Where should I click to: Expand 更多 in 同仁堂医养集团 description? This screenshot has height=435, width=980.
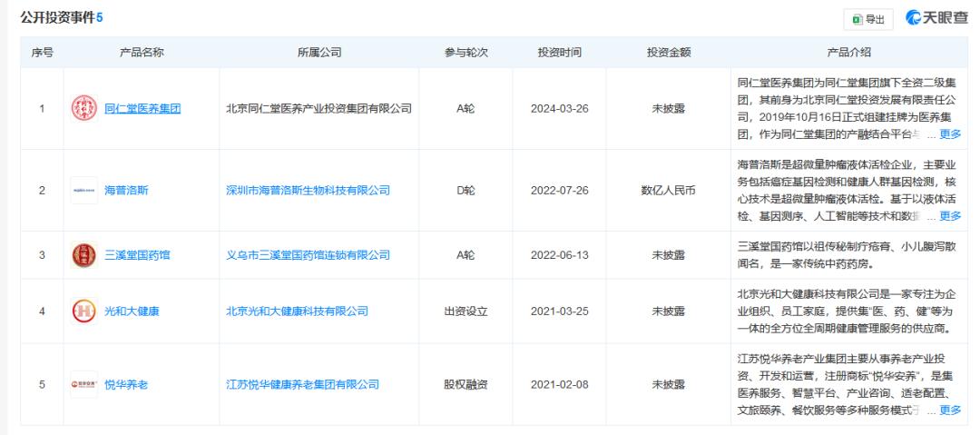pyautogui.click(x=949, y=134)
